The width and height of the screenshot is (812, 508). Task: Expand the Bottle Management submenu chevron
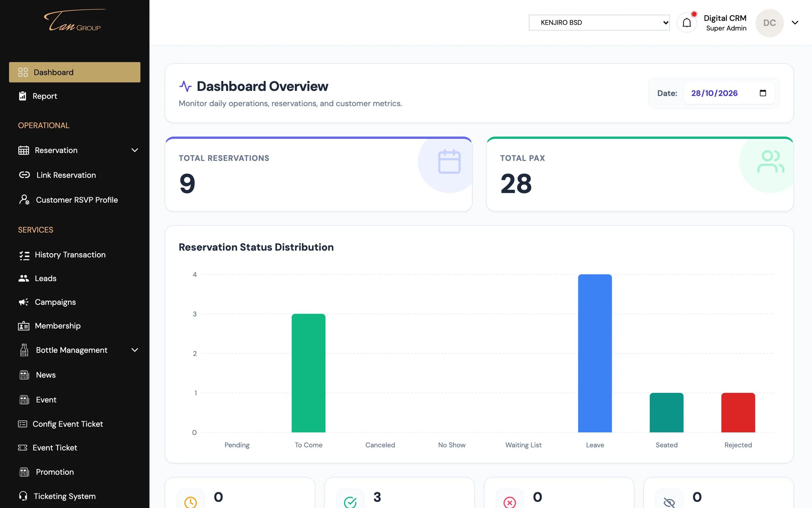click(x=135, y=350)
